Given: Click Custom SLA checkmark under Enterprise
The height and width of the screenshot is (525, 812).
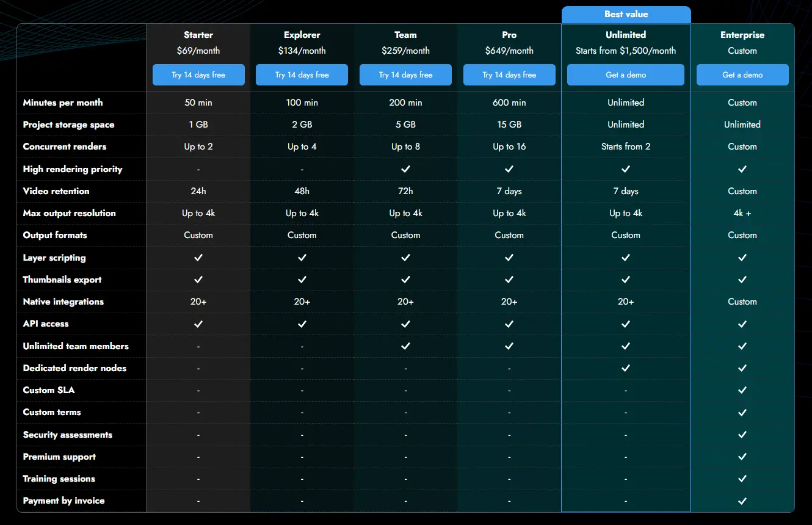Looking at the screenshot, I should [742, 390].
